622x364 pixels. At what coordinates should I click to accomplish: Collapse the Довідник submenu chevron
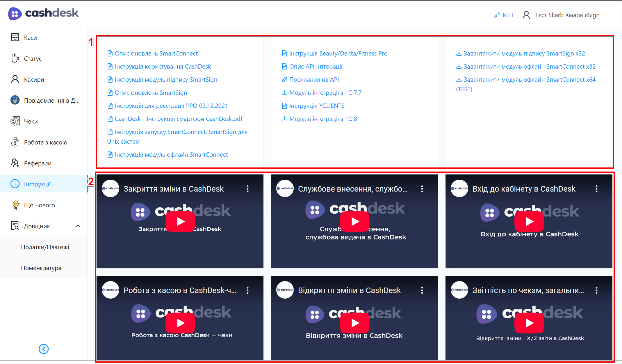78,226
